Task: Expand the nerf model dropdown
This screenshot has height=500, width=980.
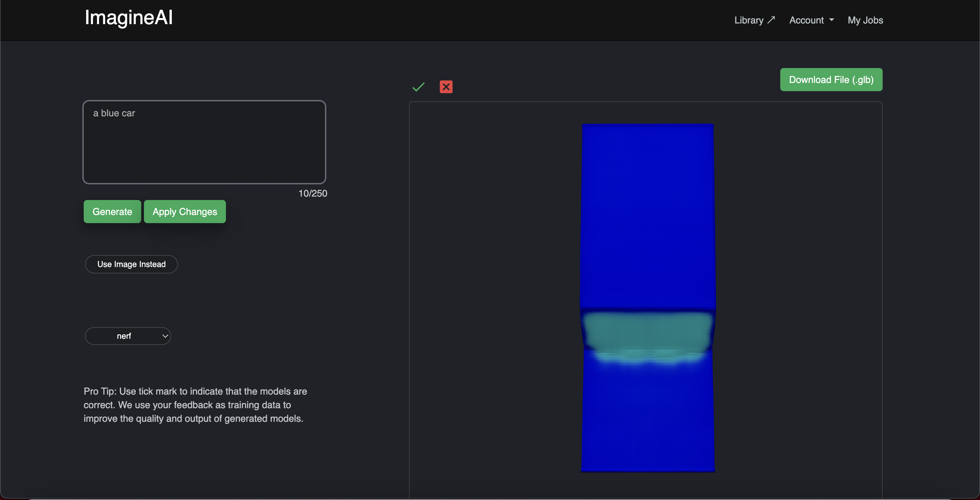Action: point(128,336)
